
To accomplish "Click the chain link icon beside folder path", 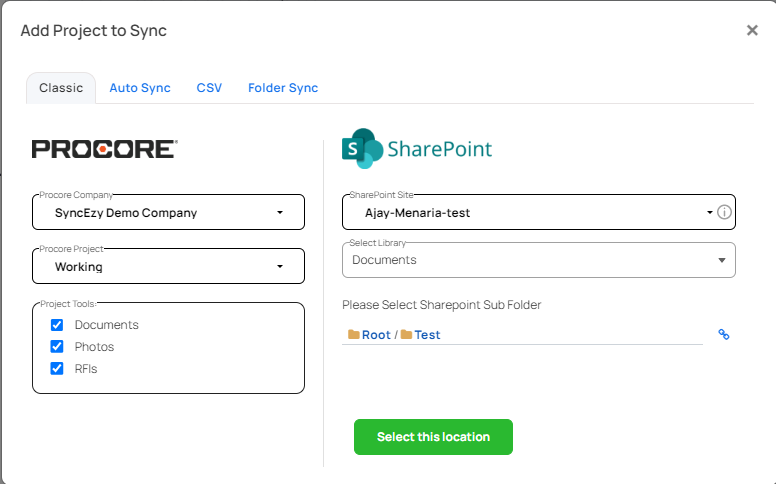I will point(724,335).
